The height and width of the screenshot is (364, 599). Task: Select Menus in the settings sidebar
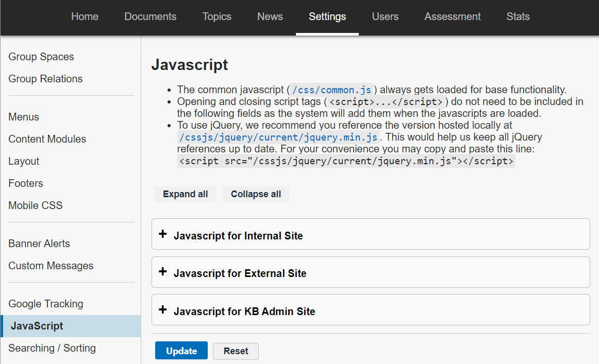[x=24, y=117]
